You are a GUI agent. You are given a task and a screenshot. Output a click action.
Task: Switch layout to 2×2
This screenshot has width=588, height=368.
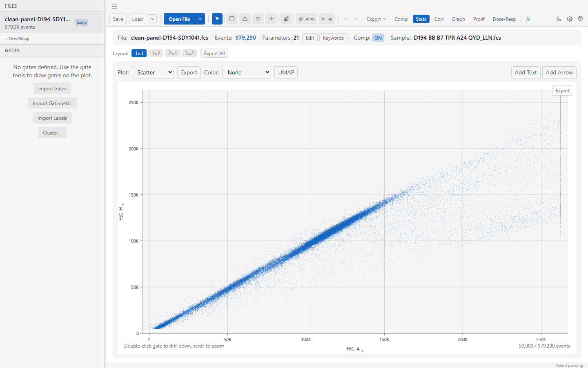(189, 53)
